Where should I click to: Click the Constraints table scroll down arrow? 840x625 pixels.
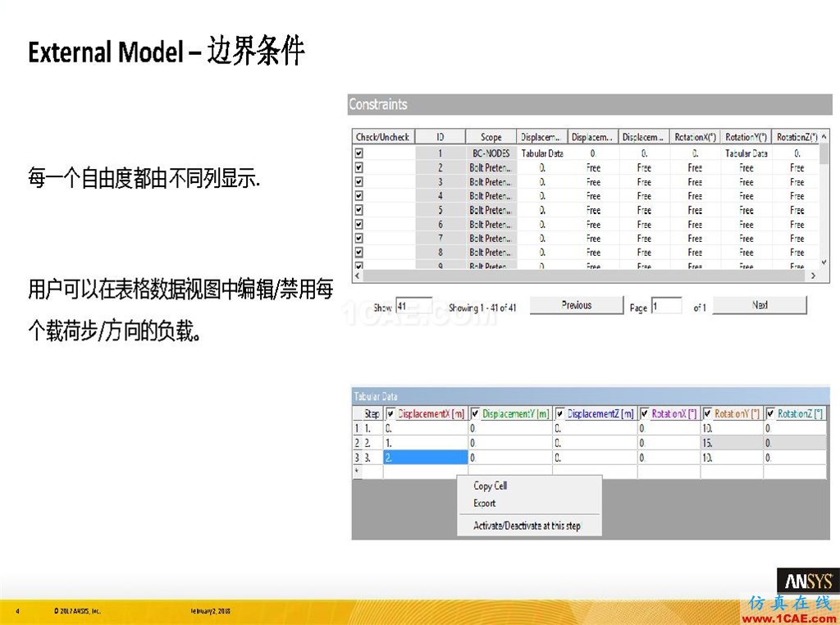pos(824,262)
